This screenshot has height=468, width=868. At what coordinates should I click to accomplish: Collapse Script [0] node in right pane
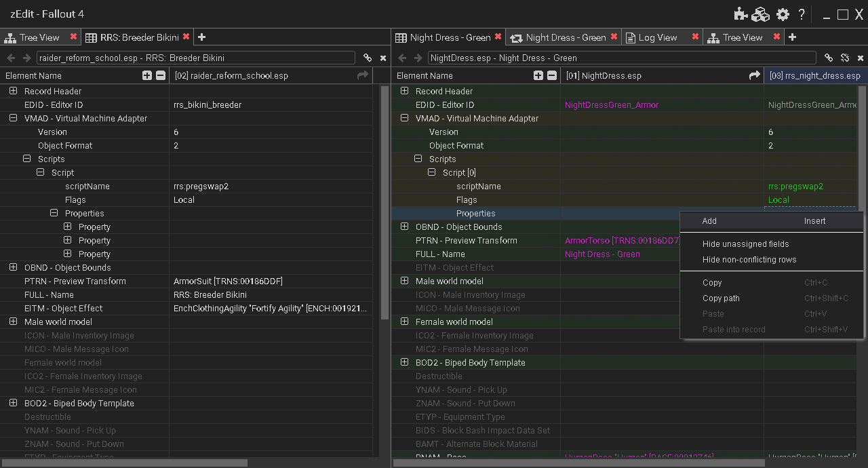click(431, 172)
